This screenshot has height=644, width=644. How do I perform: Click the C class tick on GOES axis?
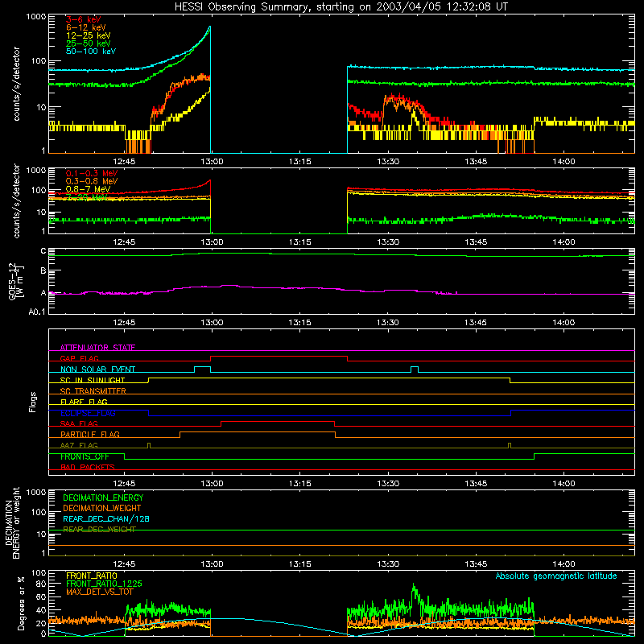point(43,251)
